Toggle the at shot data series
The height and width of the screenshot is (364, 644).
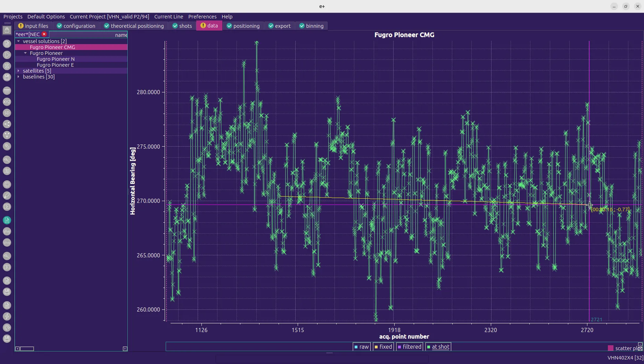pyautogui.click(x=438, y=347)
